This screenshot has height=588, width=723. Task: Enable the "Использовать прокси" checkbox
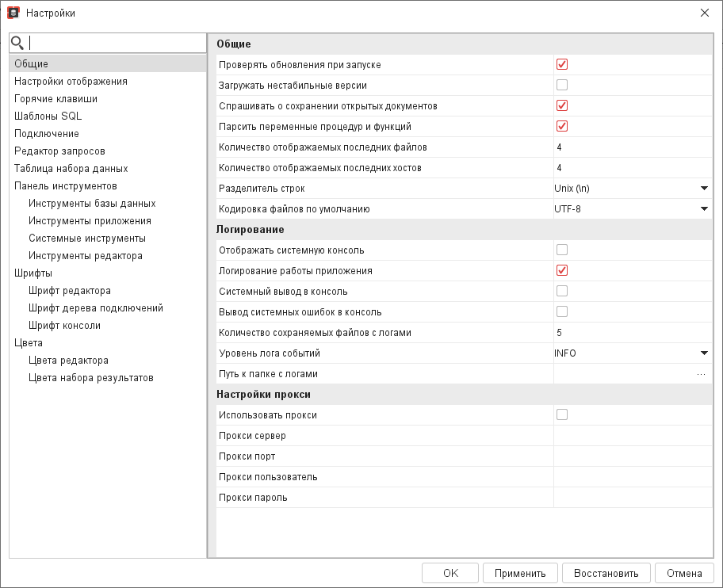562,414
